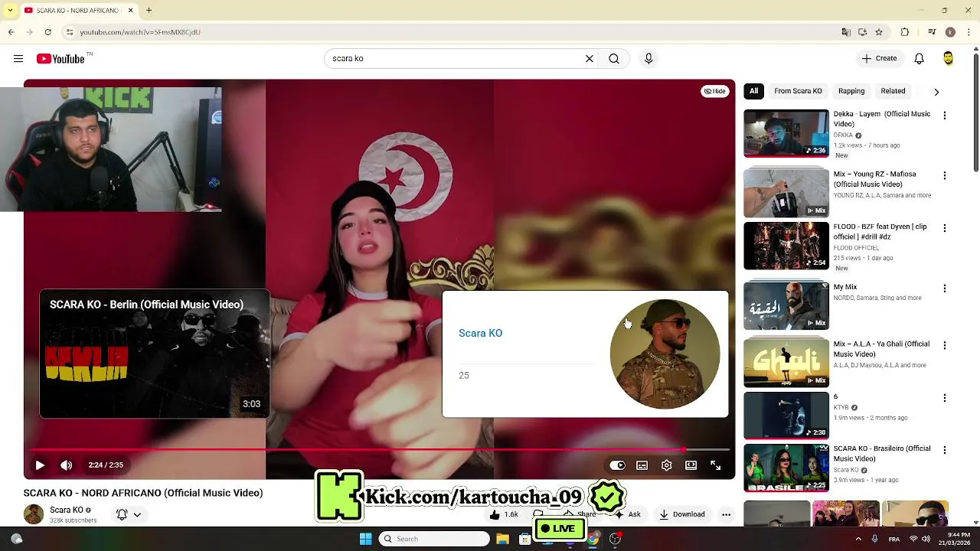This screenshot has width=980, height=551.
Task: Open the YouTube account avatar menu
Action: click(948, 59)
